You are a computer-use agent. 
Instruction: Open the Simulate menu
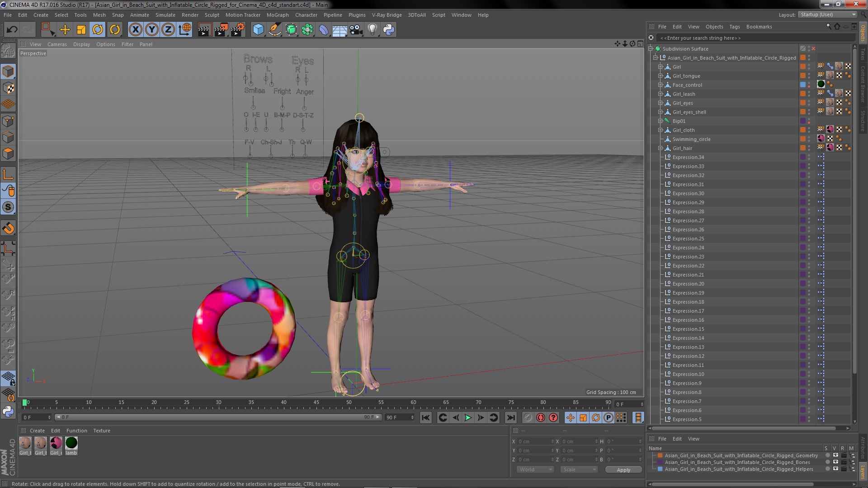pos(165,15)
